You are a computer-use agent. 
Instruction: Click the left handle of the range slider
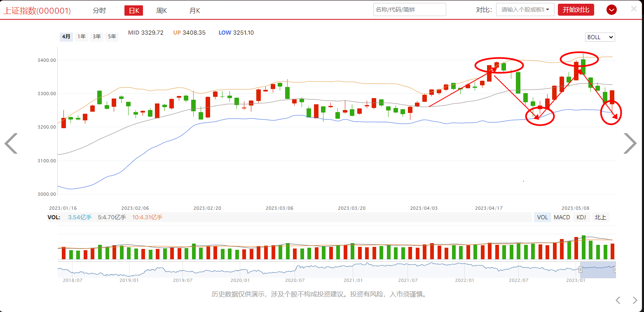click(x=580, y=270)
